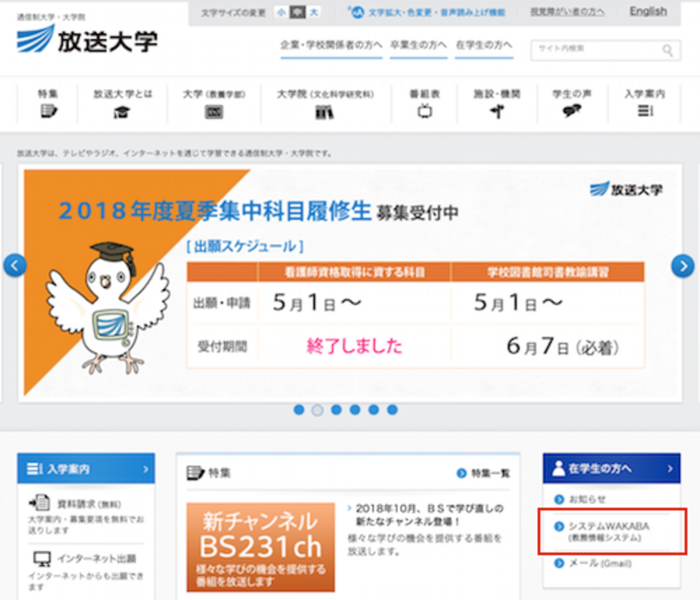Image resolution: width=700 pixels, height=600 pixels.
Task: Go to 大学院 (文化科学研究科) section
Action: point(325,103)
